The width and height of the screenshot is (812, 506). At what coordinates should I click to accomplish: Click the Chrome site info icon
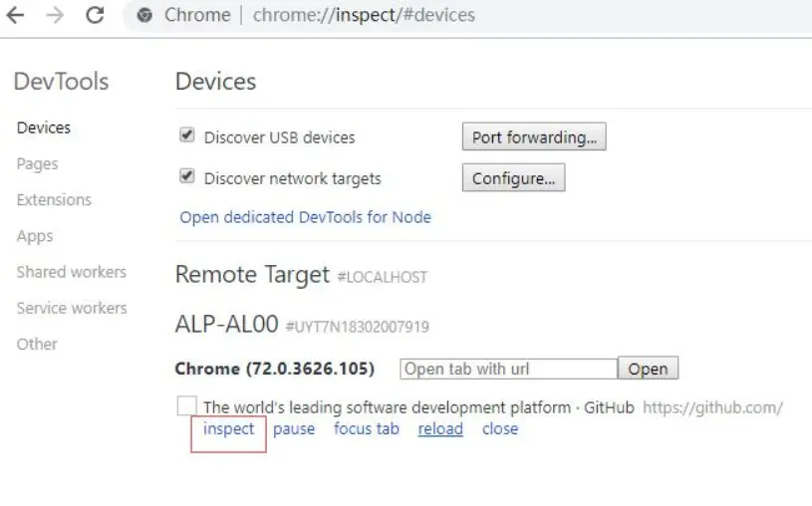click(144, 15)
